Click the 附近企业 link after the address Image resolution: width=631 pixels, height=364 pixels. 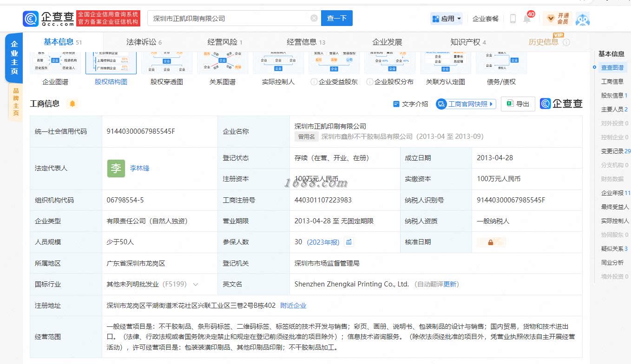(x=293, y=305)
